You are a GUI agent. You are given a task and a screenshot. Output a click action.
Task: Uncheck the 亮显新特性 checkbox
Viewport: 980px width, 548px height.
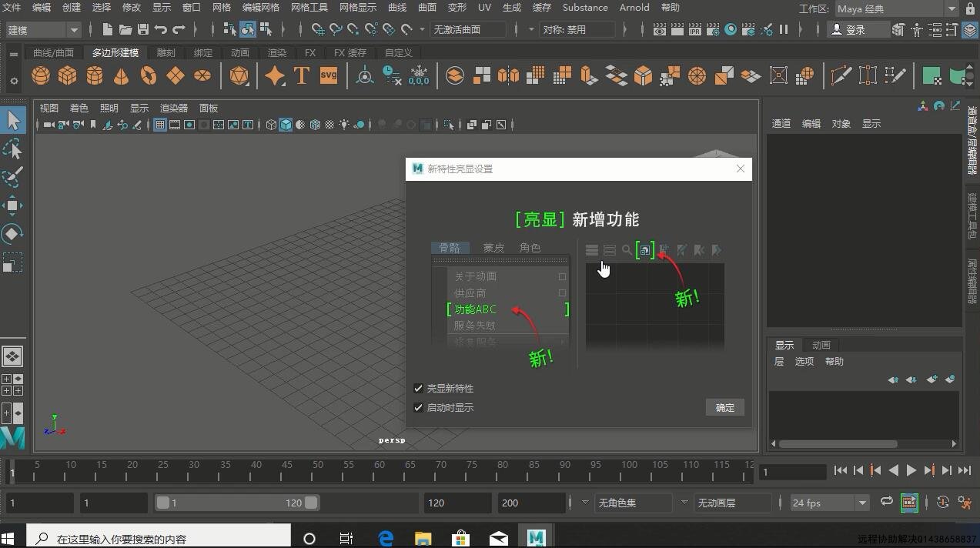(418, 389)
